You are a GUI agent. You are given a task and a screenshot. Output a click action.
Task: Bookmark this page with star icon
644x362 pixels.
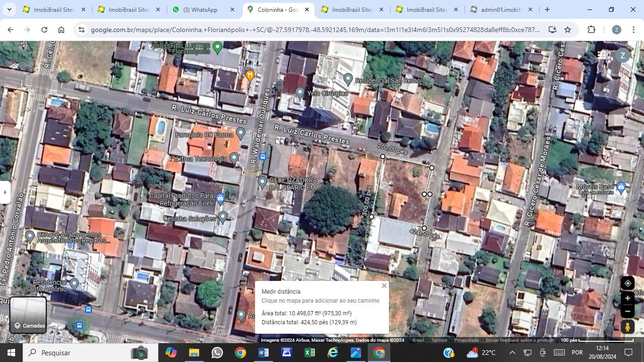pos(568,30)
